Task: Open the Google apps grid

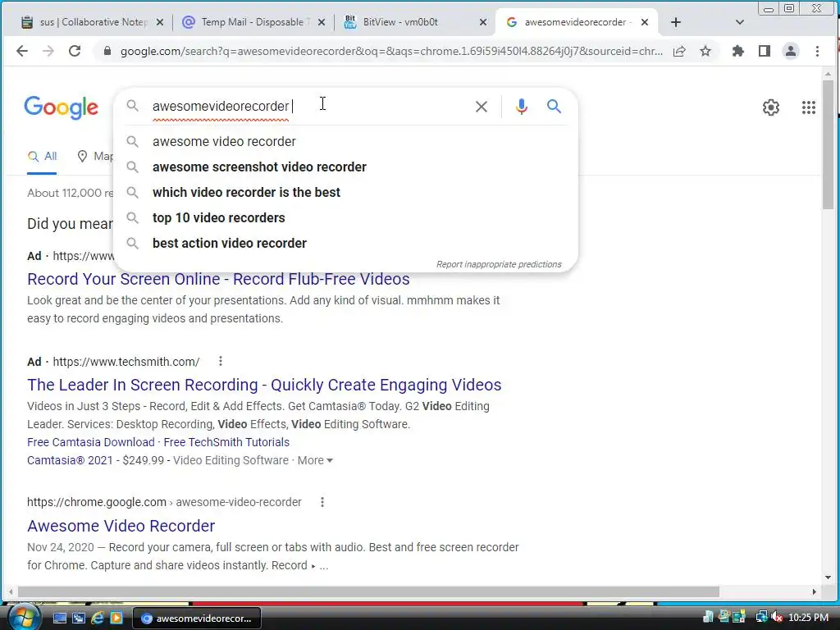Action: tap(808, 107)
